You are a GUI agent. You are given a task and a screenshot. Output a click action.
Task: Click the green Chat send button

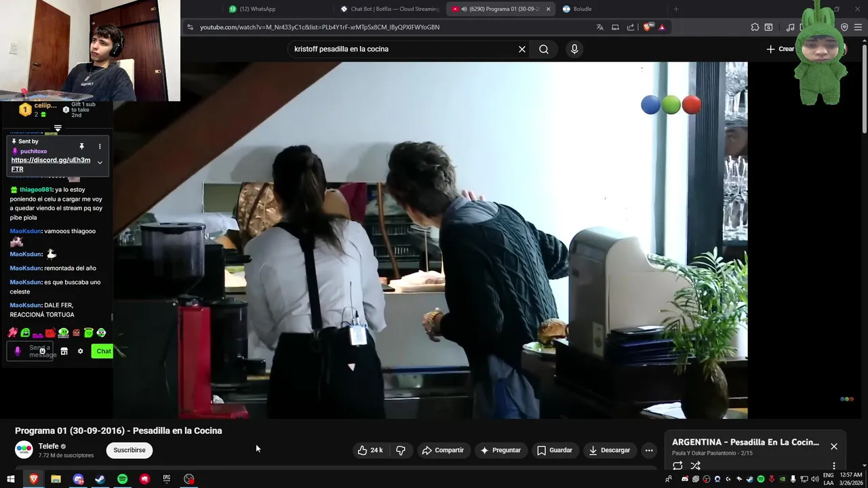pos(102,351)
